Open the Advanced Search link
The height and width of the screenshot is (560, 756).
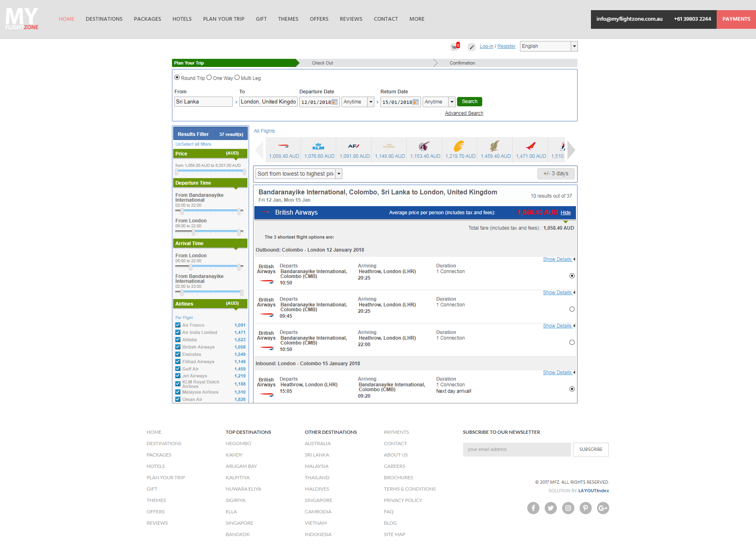(x=464, y=113)
